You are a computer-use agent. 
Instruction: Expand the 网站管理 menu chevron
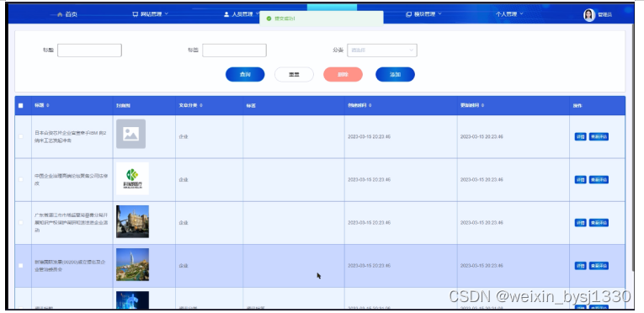(167, 14)
